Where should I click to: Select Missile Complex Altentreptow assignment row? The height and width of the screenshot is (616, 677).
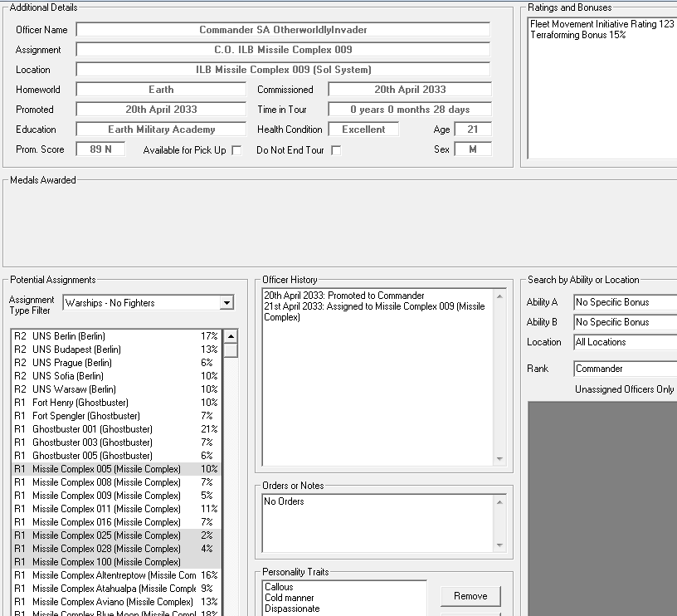(116, 576)
